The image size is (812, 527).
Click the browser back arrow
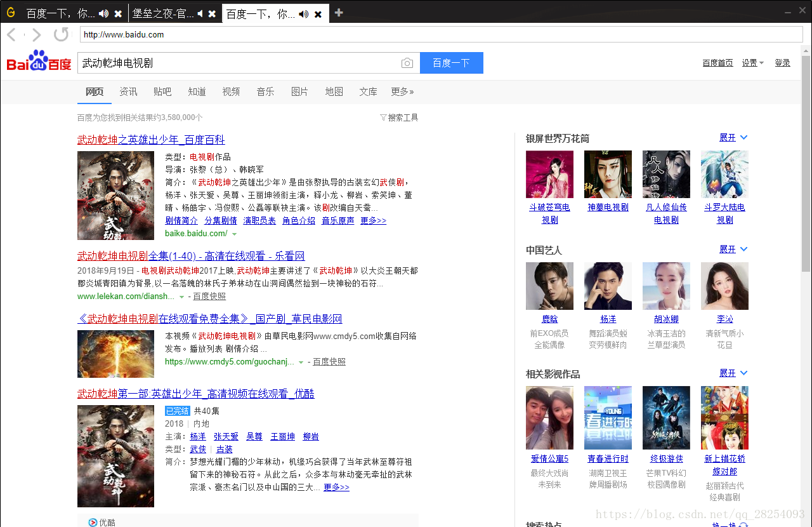11,35
